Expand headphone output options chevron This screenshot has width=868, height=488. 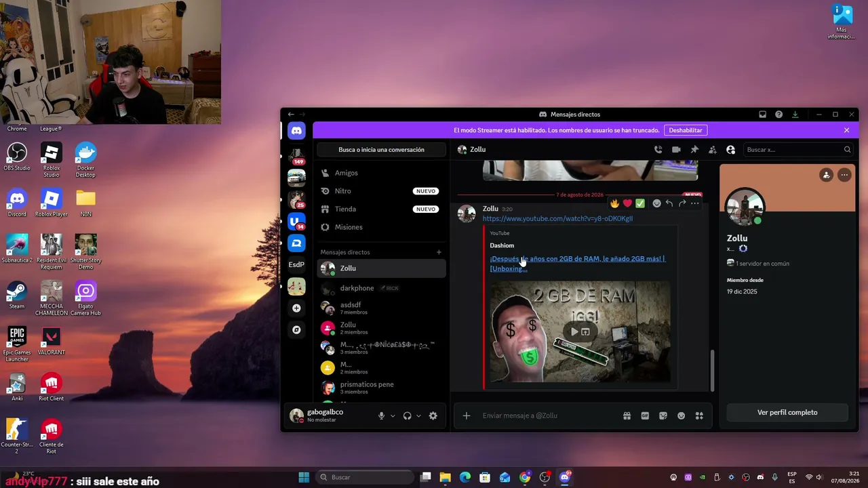418,416
